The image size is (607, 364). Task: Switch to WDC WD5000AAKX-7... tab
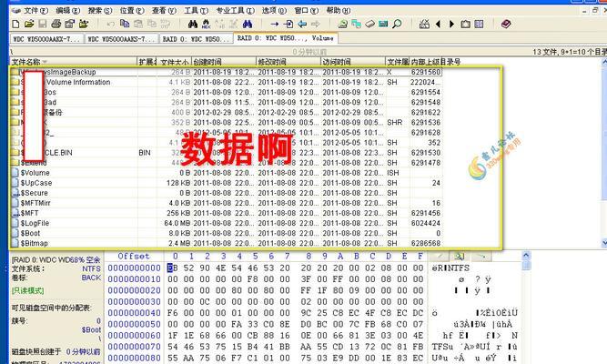point(46,39)
